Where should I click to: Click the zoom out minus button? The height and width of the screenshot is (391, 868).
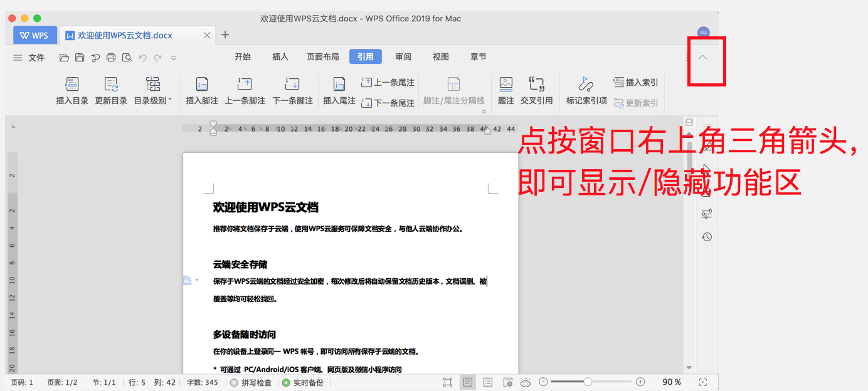[x=544, y=382]
